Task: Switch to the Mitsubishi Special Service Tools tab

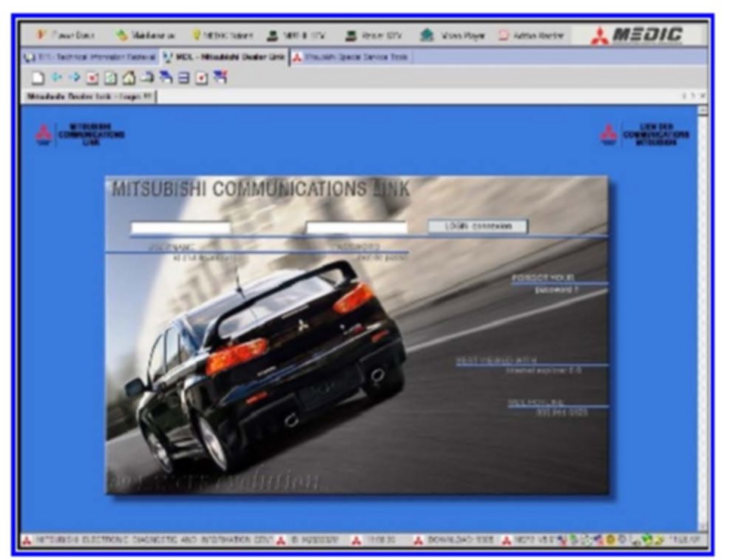Action: point(351,57)
